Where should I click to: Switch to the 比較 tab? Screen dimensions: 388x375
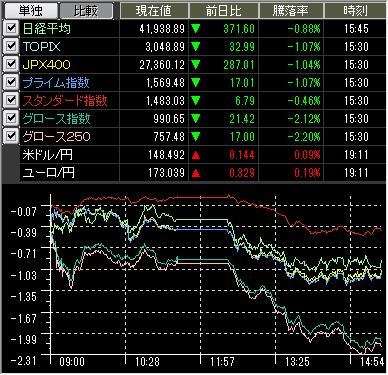[x=86, y=11]
